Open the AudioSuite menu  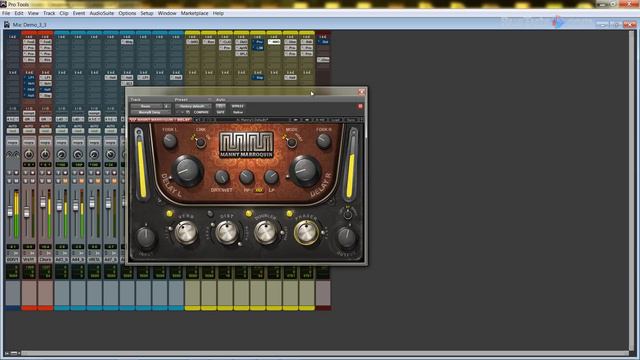102,13
